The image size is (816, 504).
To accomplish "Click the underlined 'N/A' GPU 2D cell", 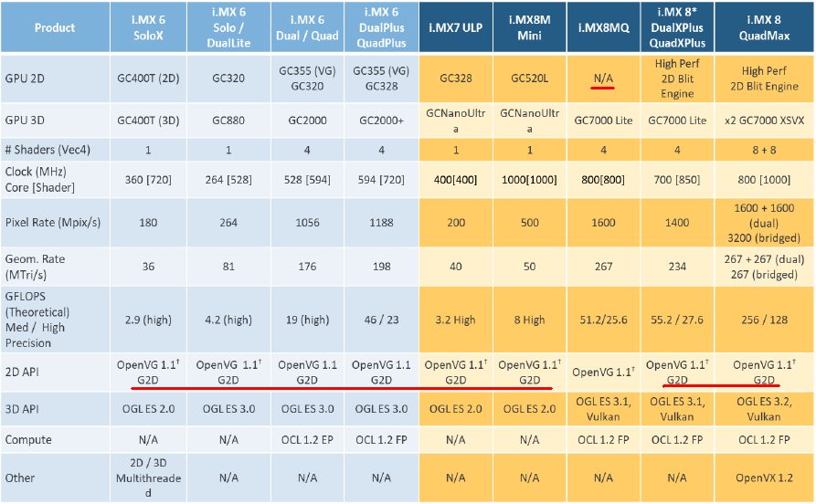I will coord(604,79).
